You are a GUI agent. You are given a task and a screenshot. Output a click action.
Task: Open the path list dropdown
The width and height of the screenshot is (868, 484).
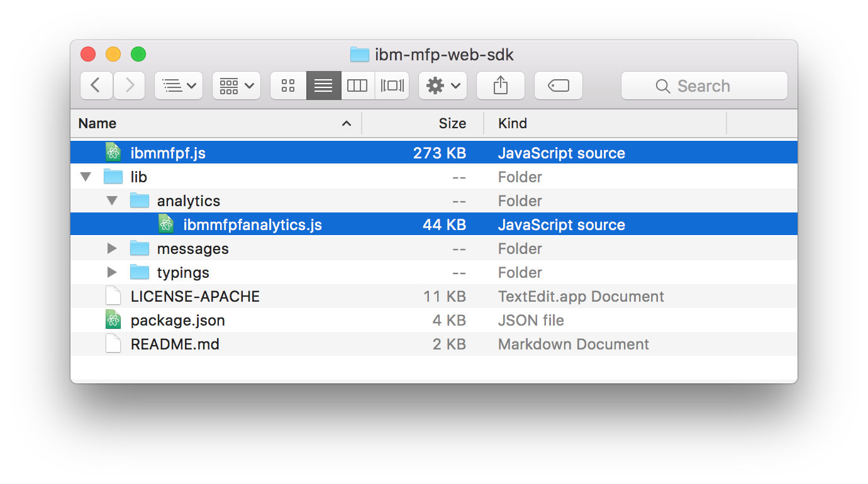point(179,85)
